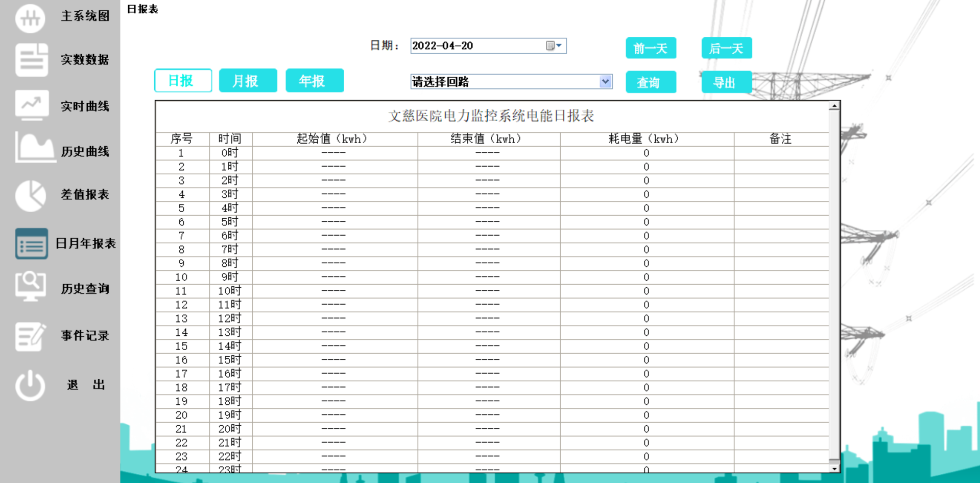Click the 查询 query button

(x=651, y=82)
